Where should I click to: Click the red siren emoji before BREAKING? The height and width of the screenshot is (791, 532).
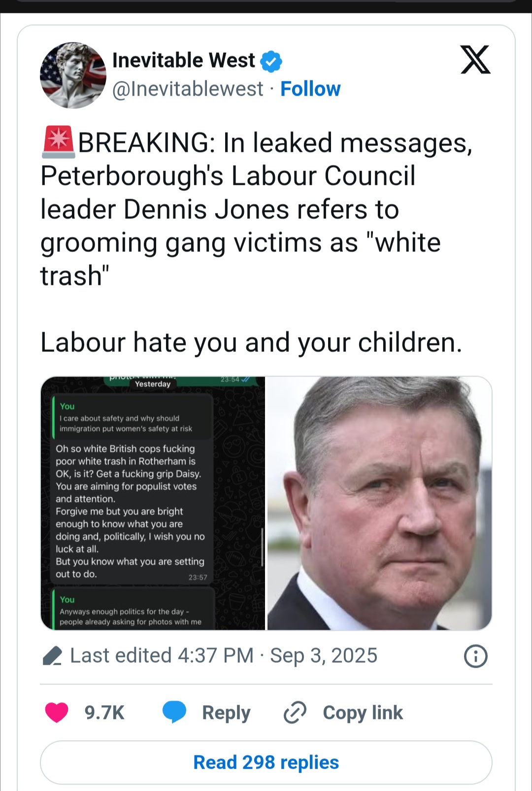(58, 142)
